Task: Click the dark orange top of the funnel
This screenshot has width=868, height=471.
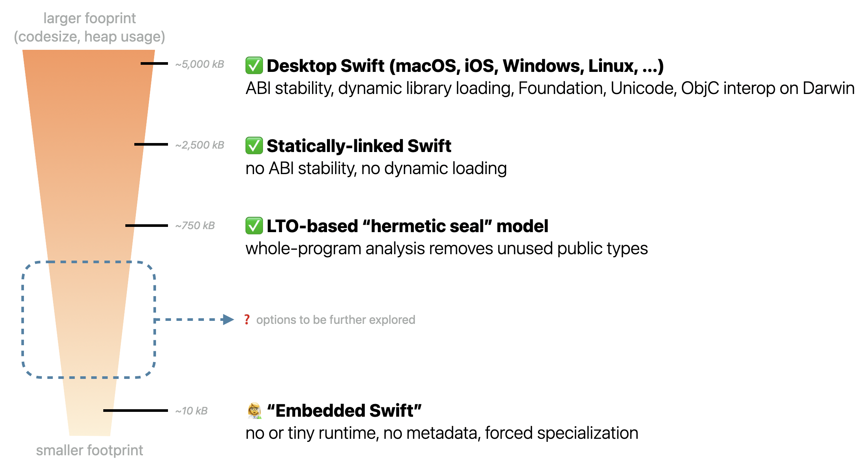Action: pyautogui.click(x=89, y=64)
